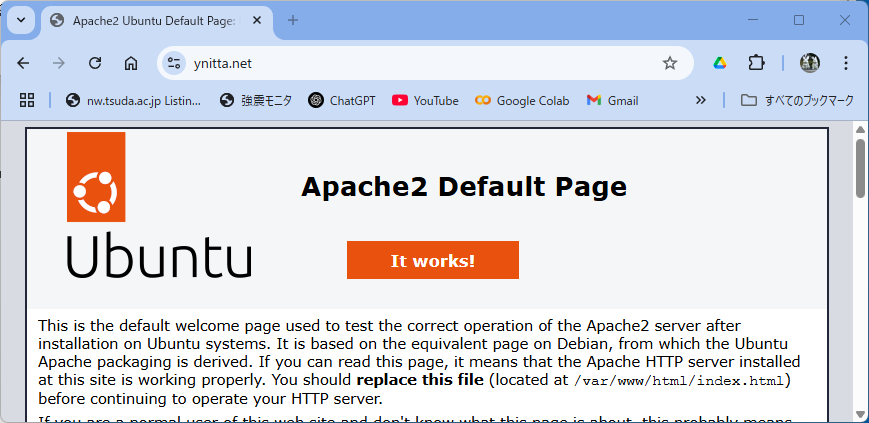869x423 pixels.
Task: Go to the home page
Action: click(x=131, y=63)
